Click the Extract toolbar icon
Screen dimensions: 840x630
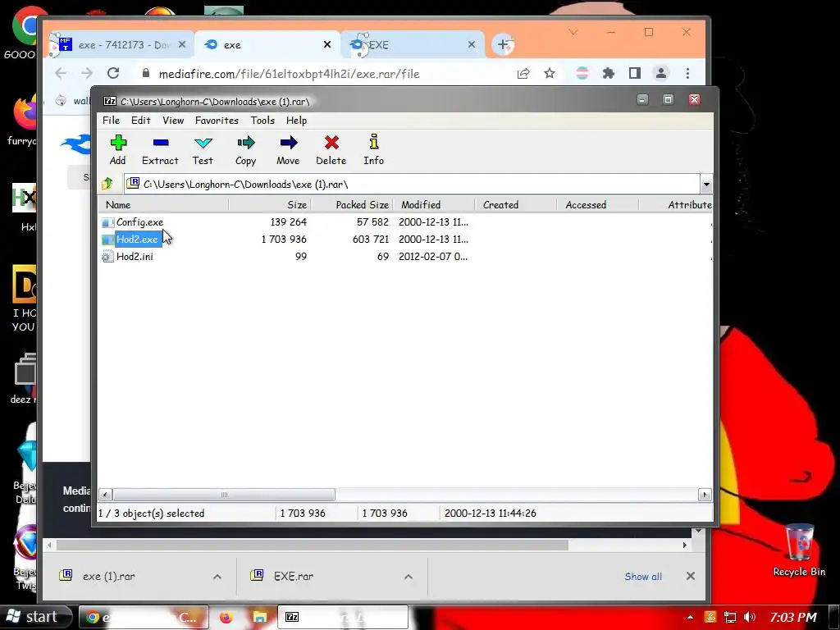pyautogui.click(x=160, y=149)
